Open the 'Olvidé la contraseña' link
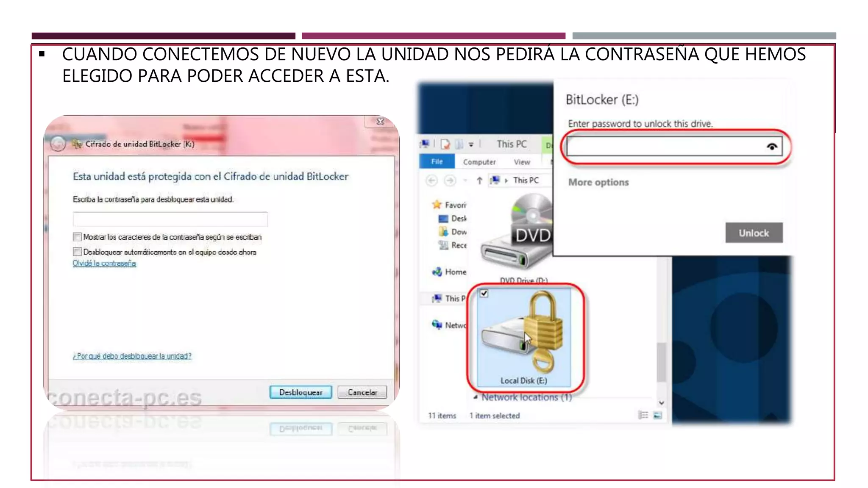The width and height of the screenshot is (868, 488). 104,263
